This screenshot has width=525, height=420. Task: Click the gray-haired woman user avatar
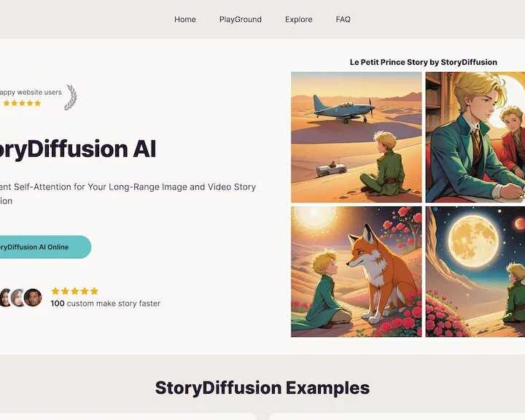(x=17, y=297)
